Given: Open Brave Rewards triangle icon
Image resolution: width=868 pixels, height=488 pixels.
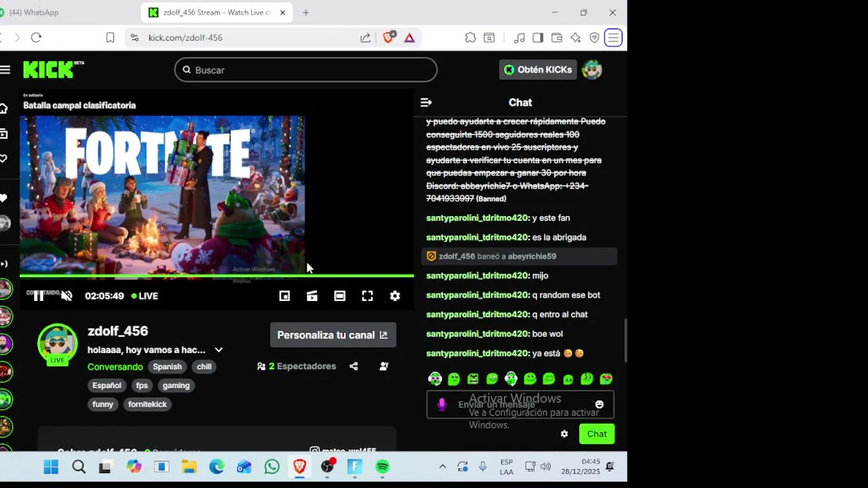Looking at the screenshot, I should pyautogui.click(x=410, y=38).
